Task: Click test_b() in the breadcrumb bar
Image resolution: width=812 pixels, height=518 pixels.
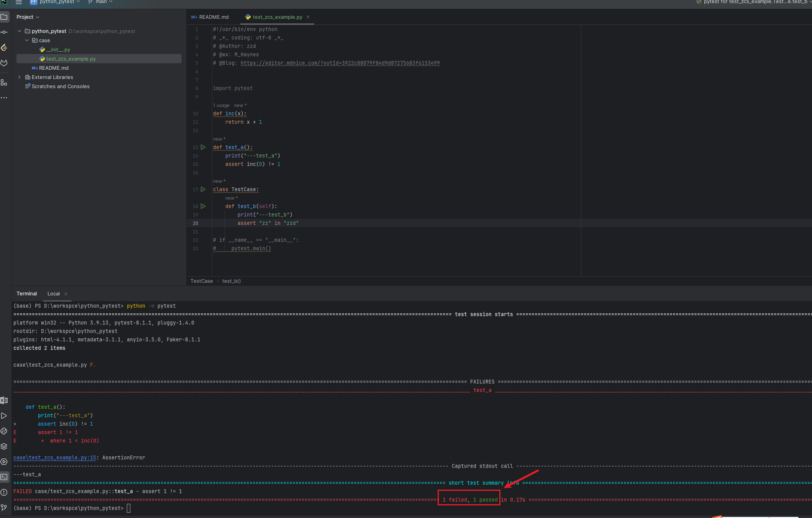Action: 231,281
